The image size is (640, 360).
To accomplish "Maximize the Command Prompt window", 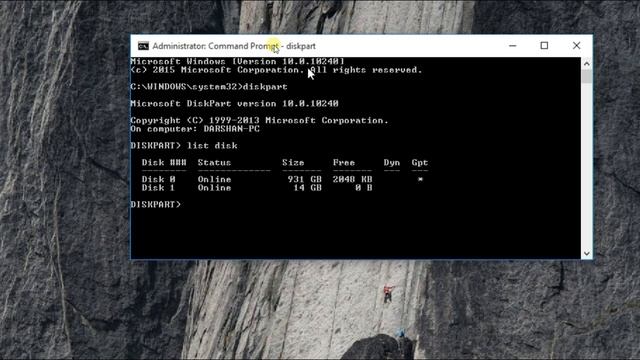I will click(x=544, y=46).
